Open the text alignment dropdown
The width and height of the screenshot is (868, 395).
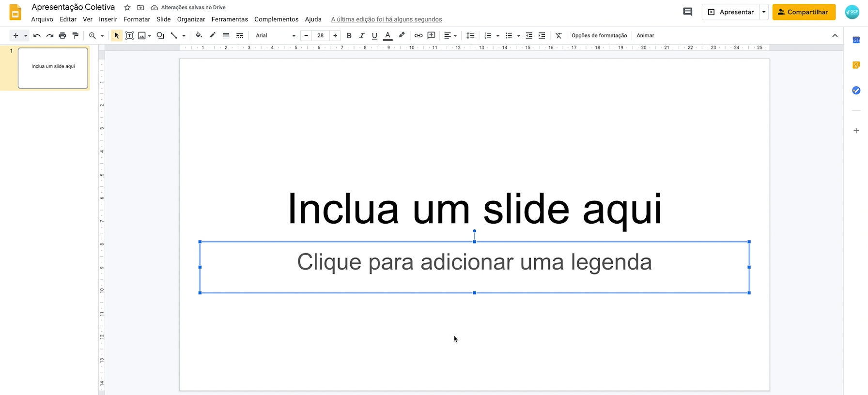pyautogui.click(x=450, y=35)
